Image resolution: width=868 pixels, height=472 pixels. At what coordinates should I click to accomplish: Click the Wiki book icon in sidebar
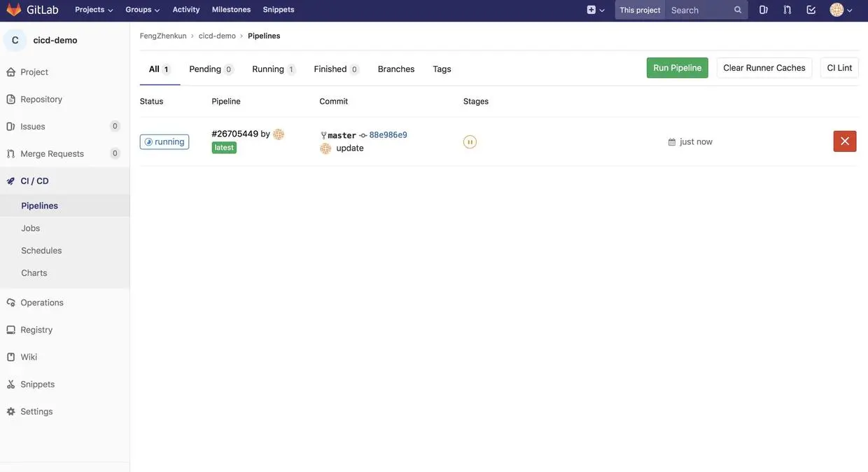10,357
